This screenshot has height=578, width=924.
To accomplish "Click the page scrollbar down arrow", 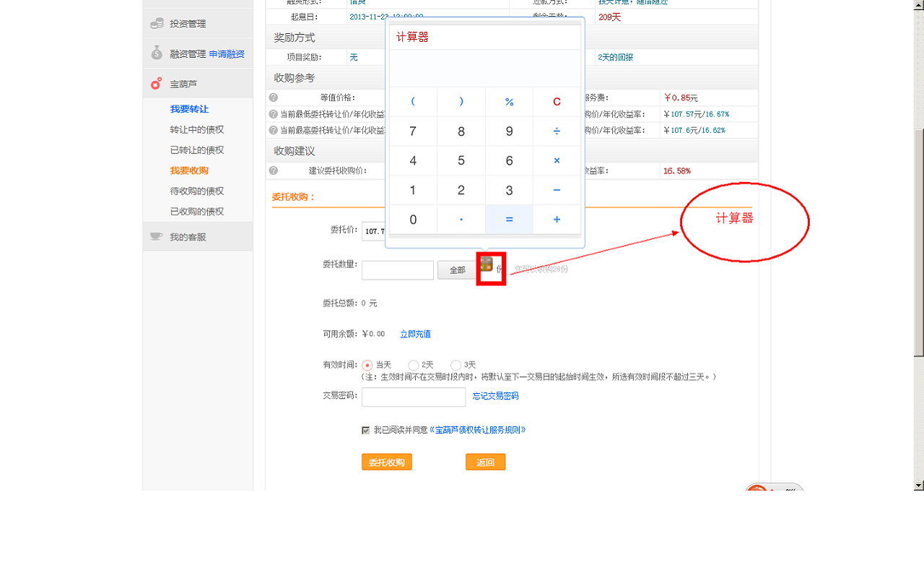I will click(919, 486).
